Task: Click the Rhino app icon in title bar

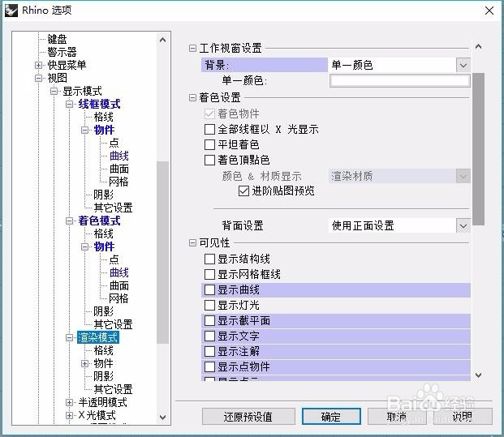Action: tap(11, 11)
